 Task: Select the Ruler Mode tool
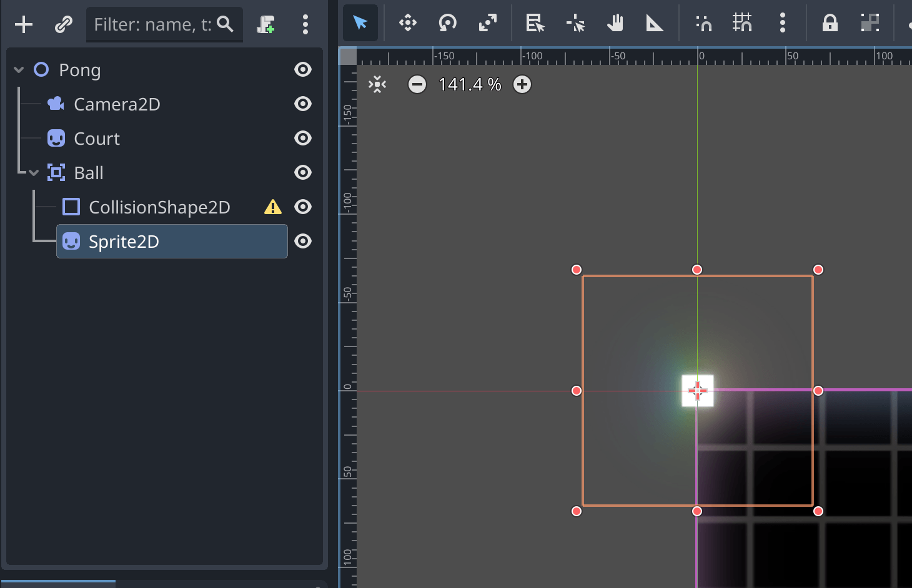(x=654, y=23)
